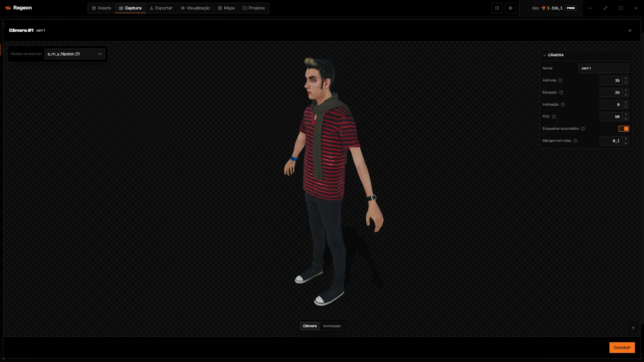Show help for Azimute field
644x362 pixels.
coord(560,80)
